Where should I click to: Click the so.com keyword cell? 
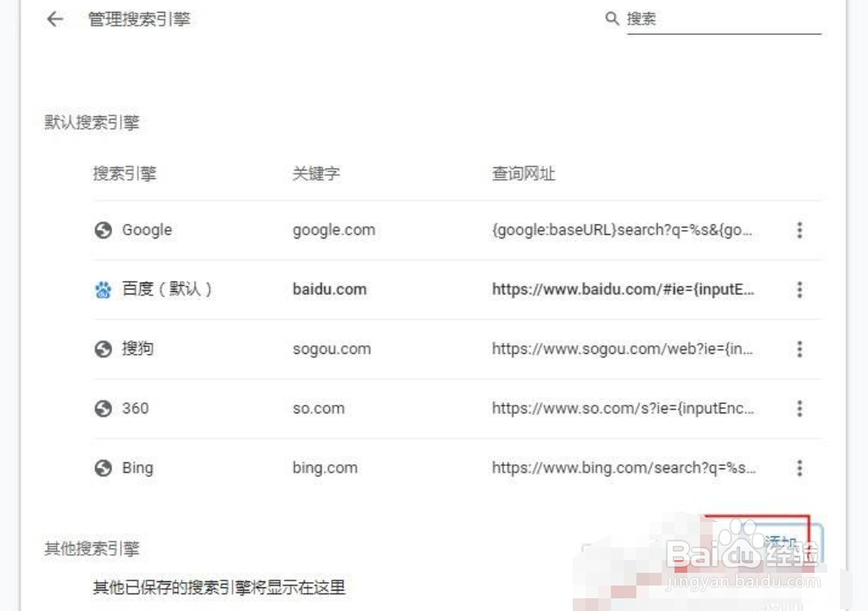click(x=318, y=408)
